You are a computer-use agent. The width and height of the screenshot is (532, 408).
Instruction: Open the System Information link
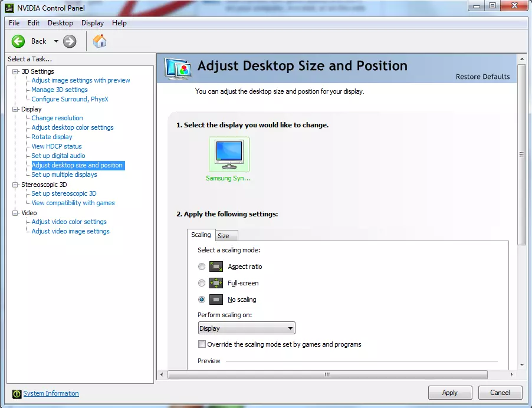tap(51, 393)
